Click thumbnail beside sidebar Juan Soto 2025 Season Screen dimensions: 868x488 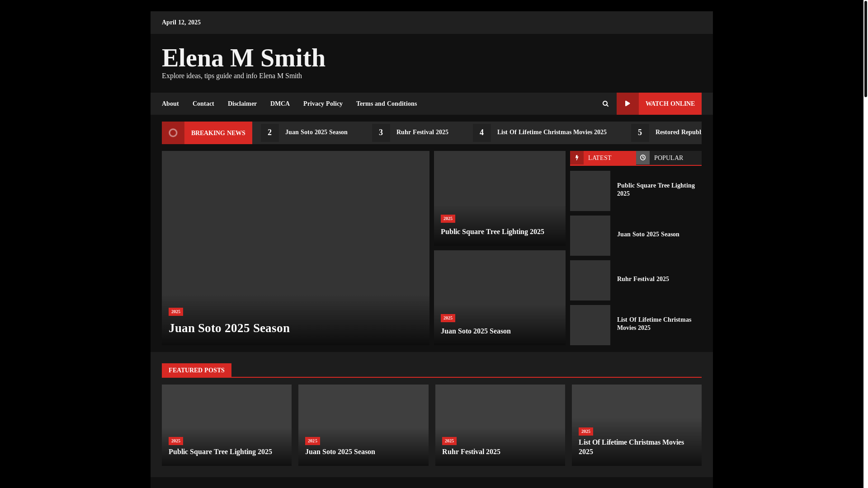590,235
